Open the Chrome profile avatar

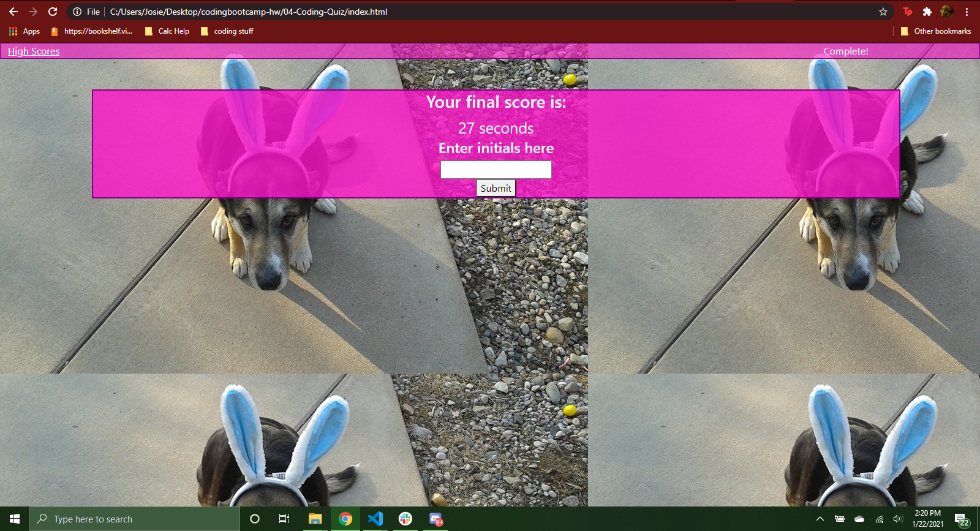click(x=947, y=12)
